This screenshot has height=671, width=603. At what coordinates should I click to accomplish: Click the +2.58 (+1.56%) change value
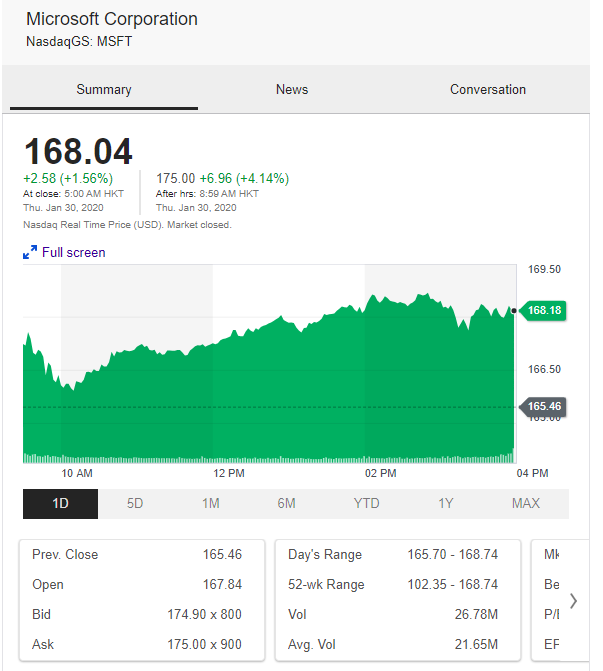(x=68, y=178)
